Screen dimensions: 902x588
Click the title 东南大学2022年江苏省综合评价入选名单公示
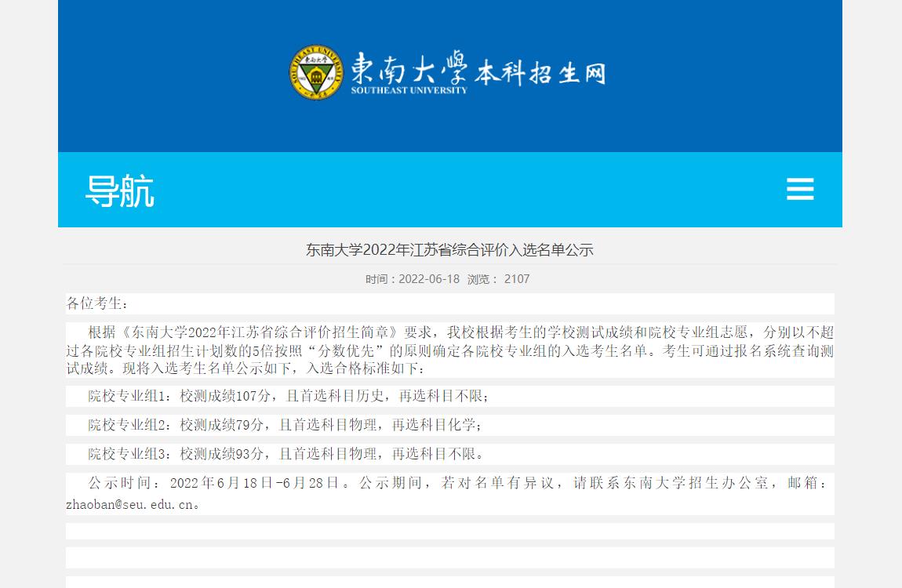point(450,250)
